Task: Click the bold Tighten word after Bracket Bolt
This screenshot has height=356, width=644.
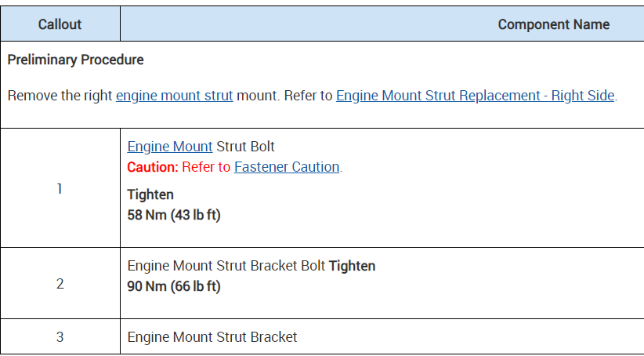Action: click(x=352, y=266)
